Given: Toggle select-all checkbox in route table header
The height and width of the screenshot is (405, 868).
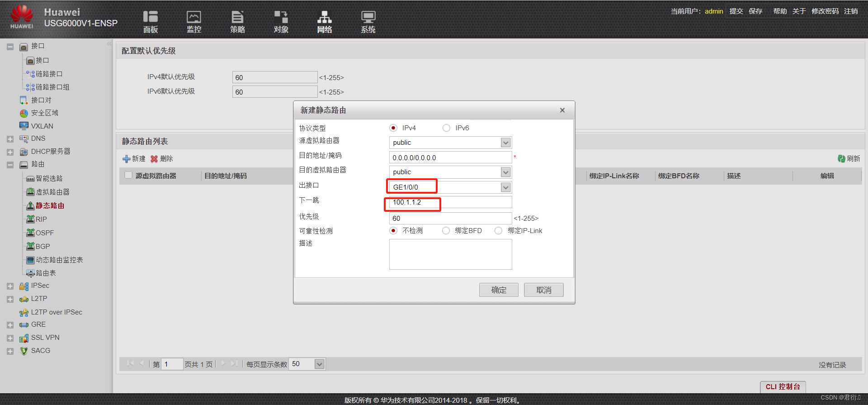Looking at the screenshot, I should [x=128, y=175].
